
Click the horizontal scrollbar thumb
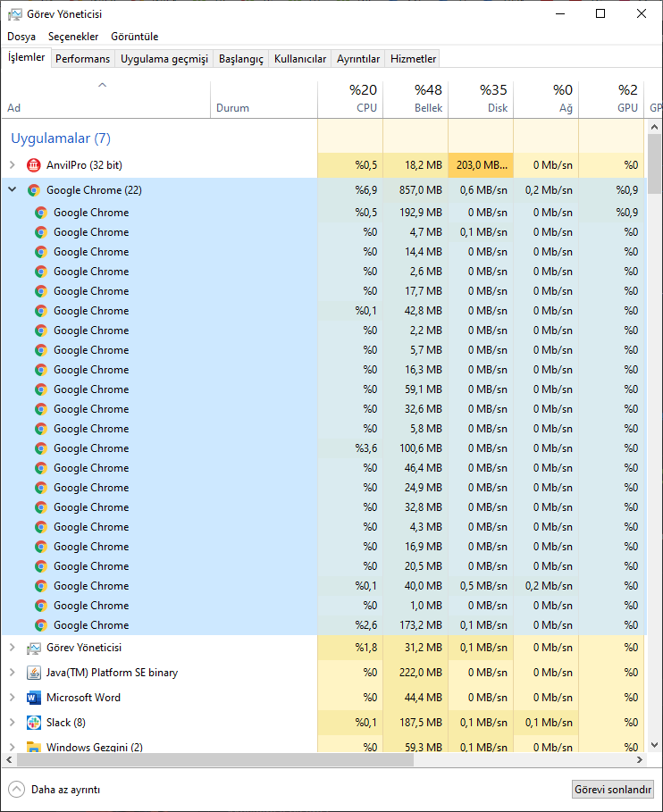click(x=215, y=759)
